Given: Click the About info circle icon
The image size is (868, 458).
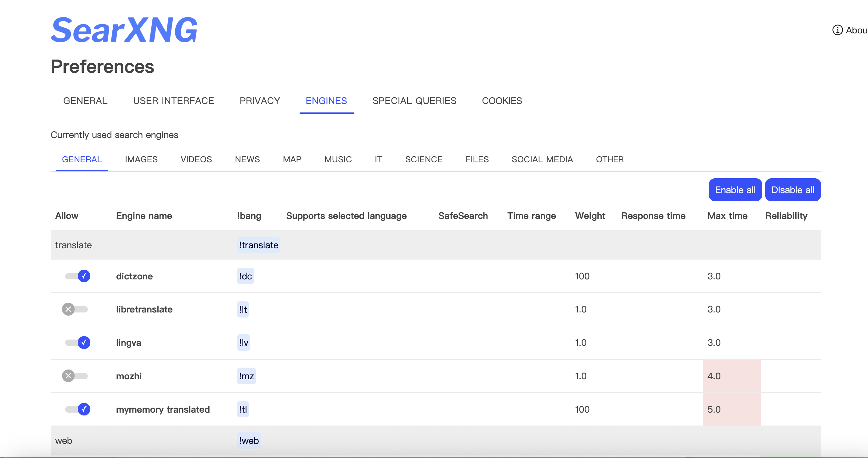Looking at the screenshot, I should point(837,30).
